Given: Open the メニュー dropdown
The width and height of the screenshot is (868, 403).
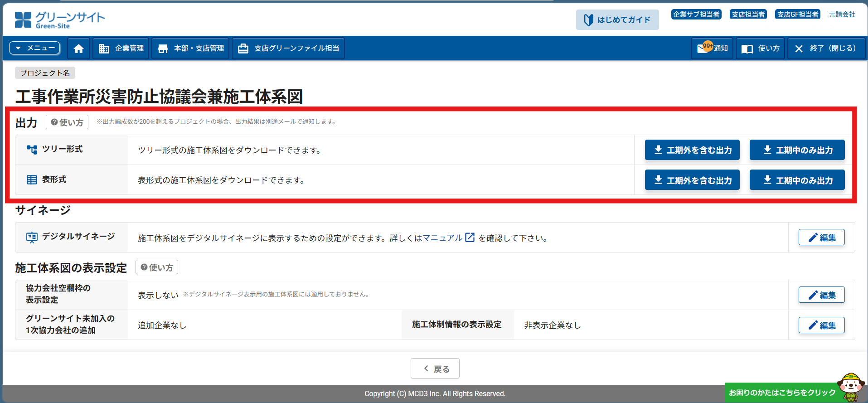Looking at the screenshot, I should point(35,48).
